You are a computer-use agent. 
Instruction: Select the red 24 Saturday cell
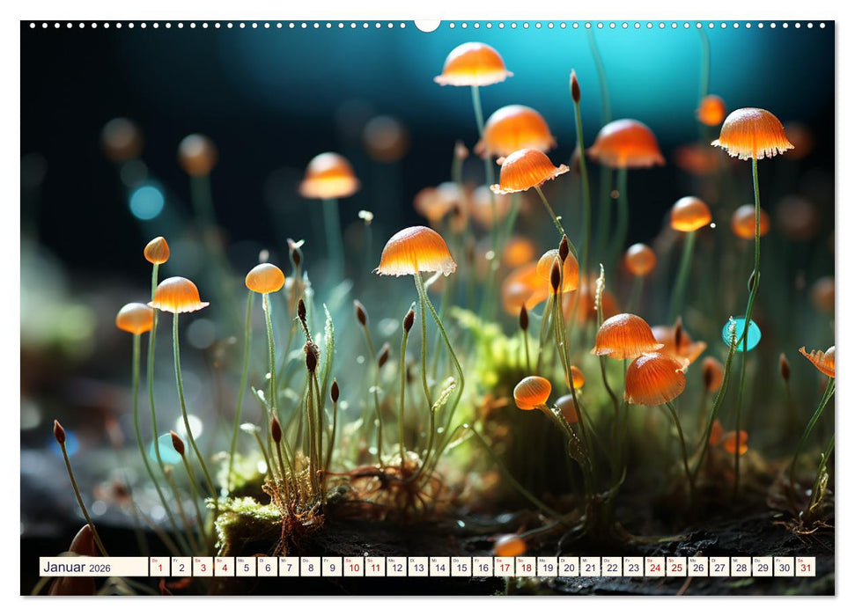(655, 569)
